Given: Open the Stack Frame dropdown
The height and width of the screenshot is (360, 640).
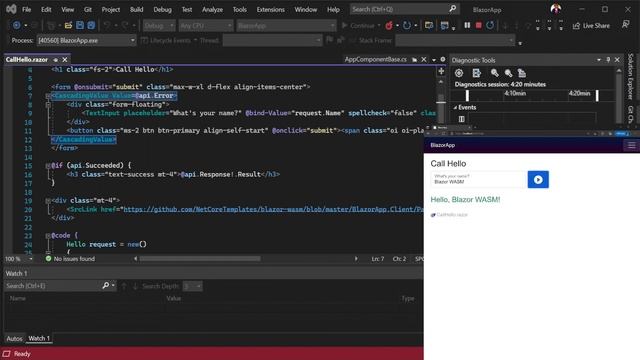Looking at the screenshot, I should [455, 40].
